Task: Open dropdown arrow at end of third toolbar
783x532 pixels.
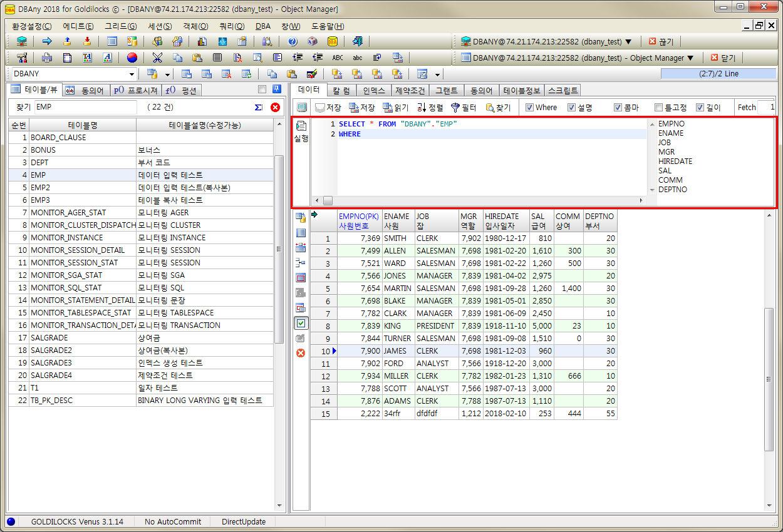Action: point(438,74)
